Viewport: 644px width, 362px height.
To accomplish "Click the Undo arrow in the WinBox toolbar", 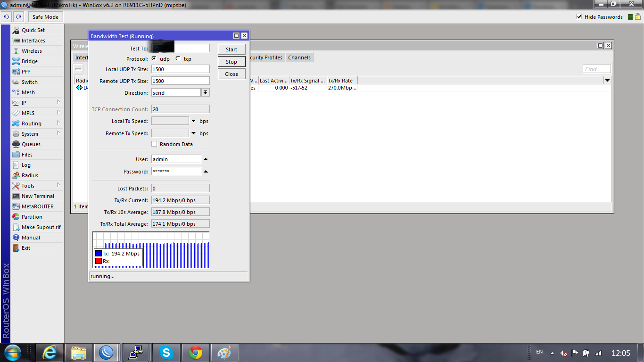I will 6,17.
